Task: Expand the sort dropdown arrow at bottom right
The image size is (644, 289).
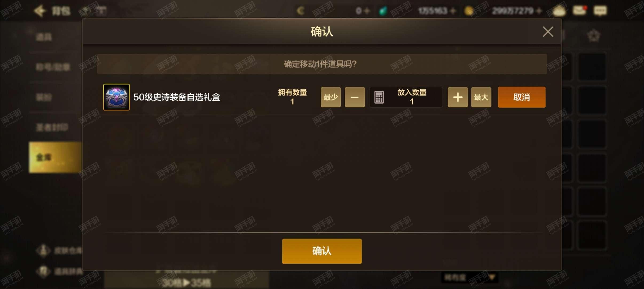Action: click(x=492, y=278)
